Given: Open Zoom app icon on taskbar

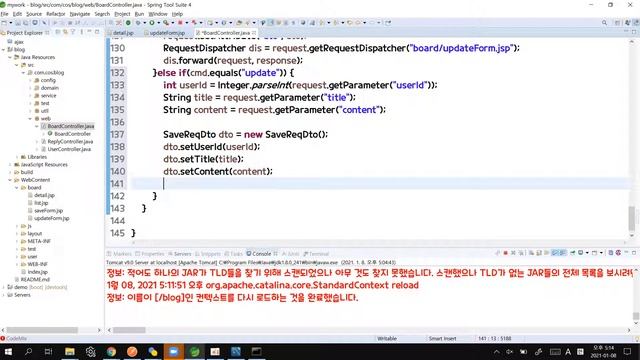Looking at the screenshot, I should 173,351.
